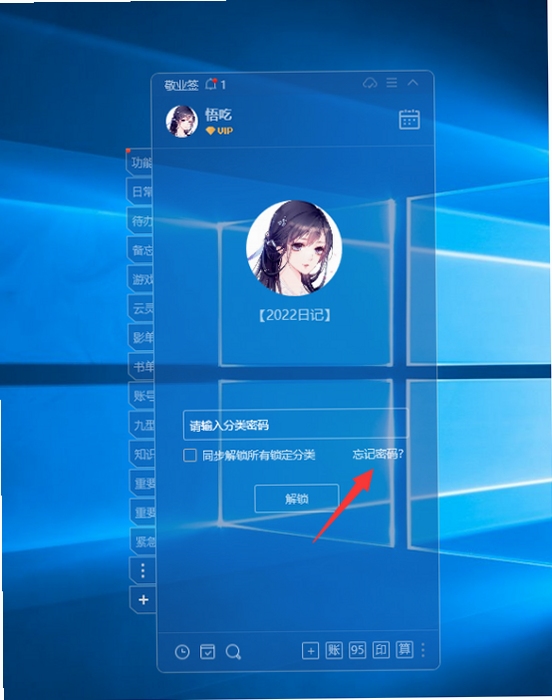Add a new category with the plus tab
Viewport: 552px width, 700px height.
click(x=143, y=600)
